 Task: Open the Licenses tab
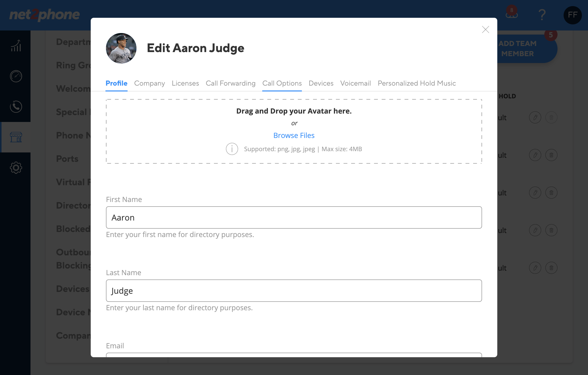(185, 83)
